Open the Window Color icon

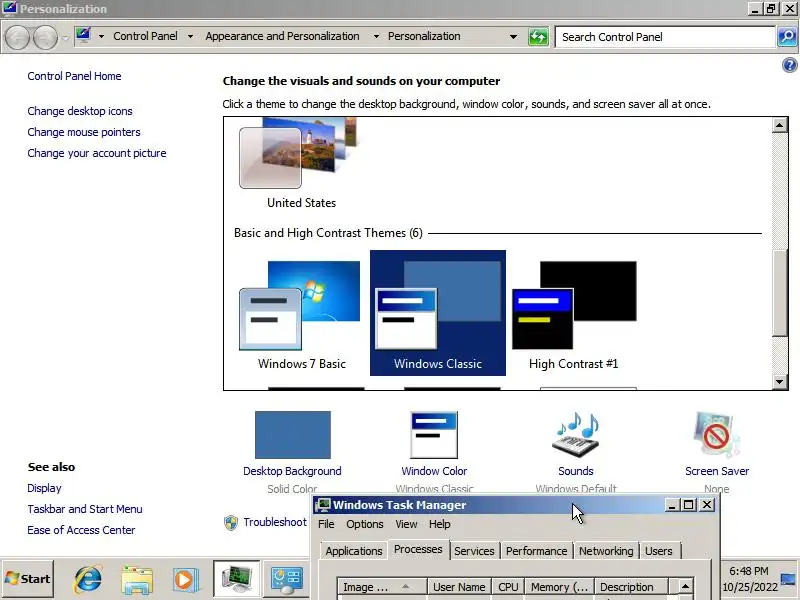[434, 435]
